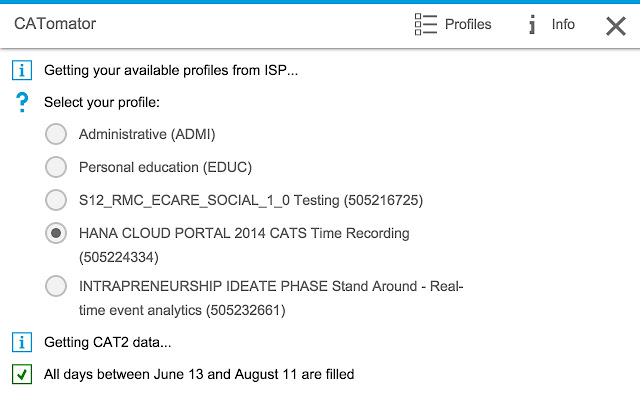Image resolution: width=640 pixels, height=400 pixels.
Task: Click the 'Select your profile:' prompt
Action: [x=102, y=102]
